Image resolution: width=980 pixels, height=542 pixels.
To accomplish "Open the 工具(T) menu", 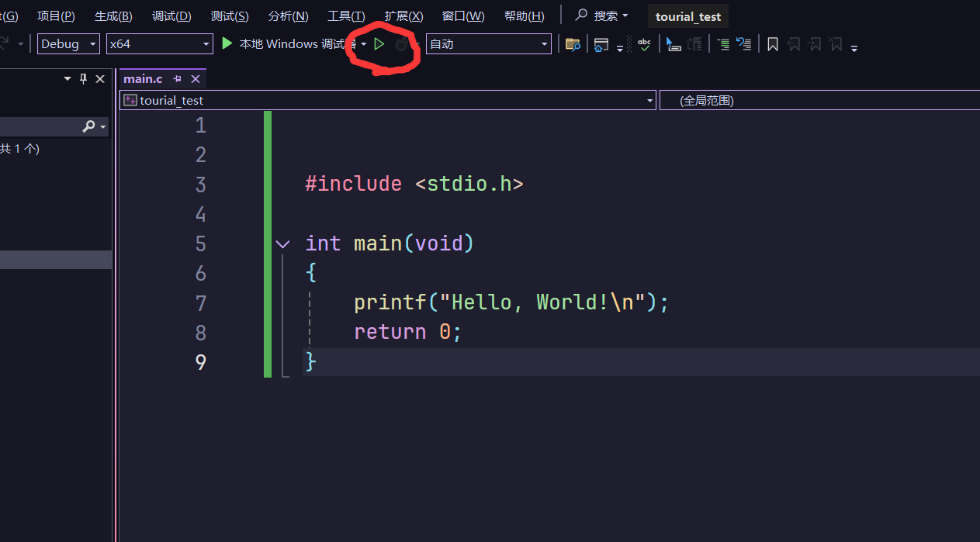I will [x=346, y=16].
